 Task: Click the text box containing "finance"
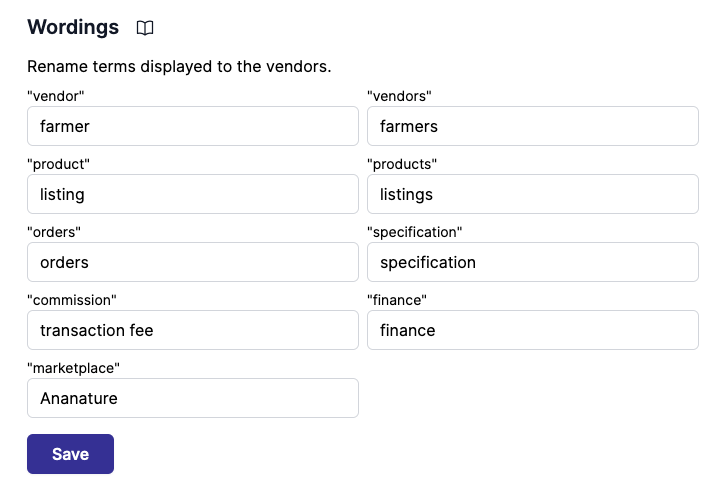532,330
